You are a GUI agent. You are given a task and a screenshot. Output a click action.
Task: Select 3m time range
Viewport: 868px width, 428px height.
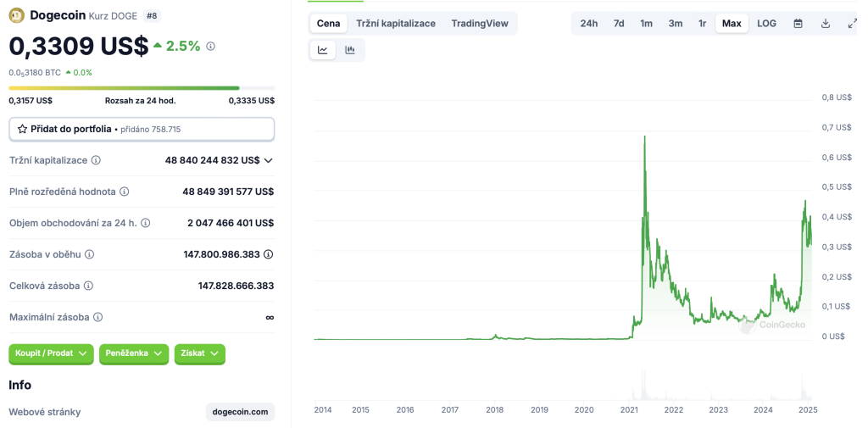click(x=676, y=23)
